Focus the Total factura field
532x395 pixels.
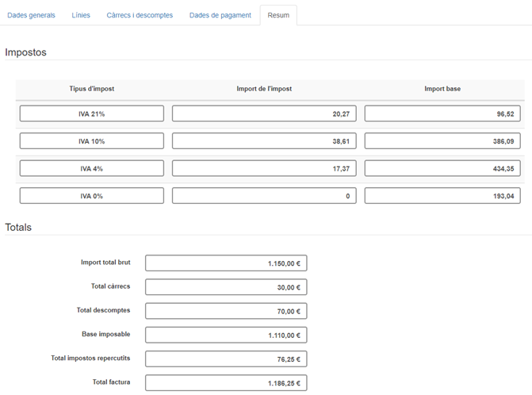[226, 383]
